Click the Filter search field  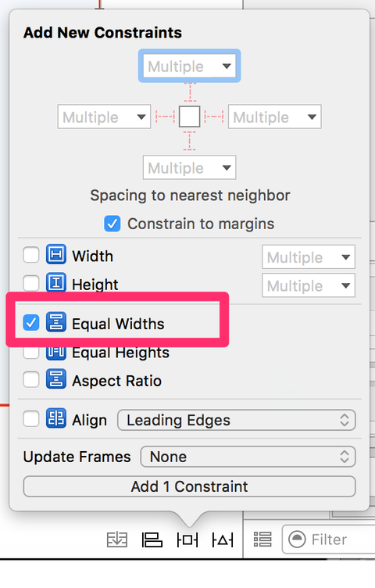[329, 540]
